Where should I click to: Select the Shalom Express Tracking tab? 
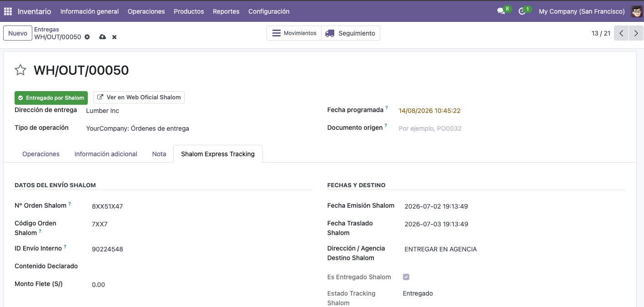(218, 154)
